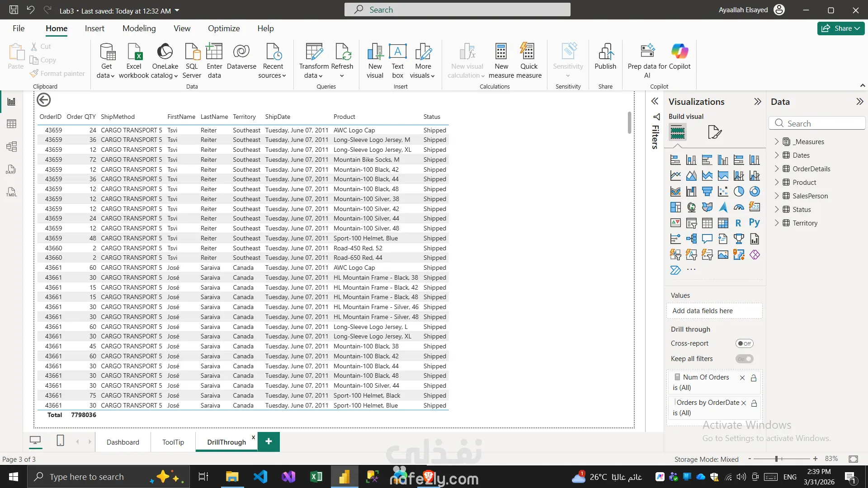
Task: Expand the SalesPerson table fields
Action: pyautogui.click(x=777, y=196)
